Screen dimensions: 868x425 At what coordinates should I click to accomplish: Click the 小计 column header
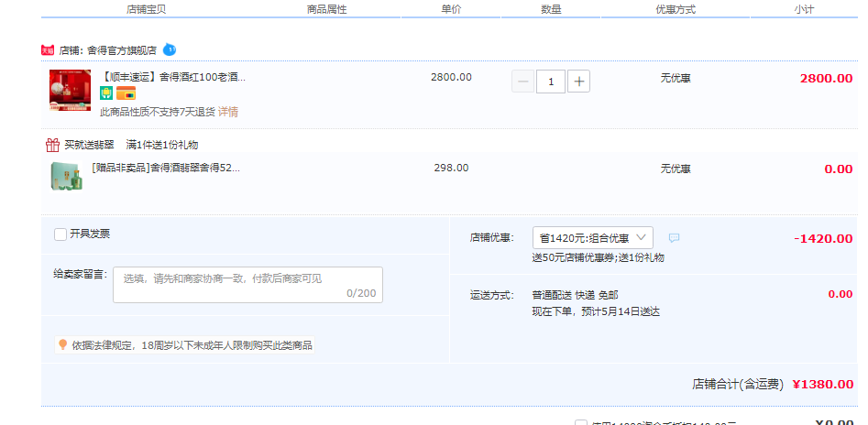804,9
